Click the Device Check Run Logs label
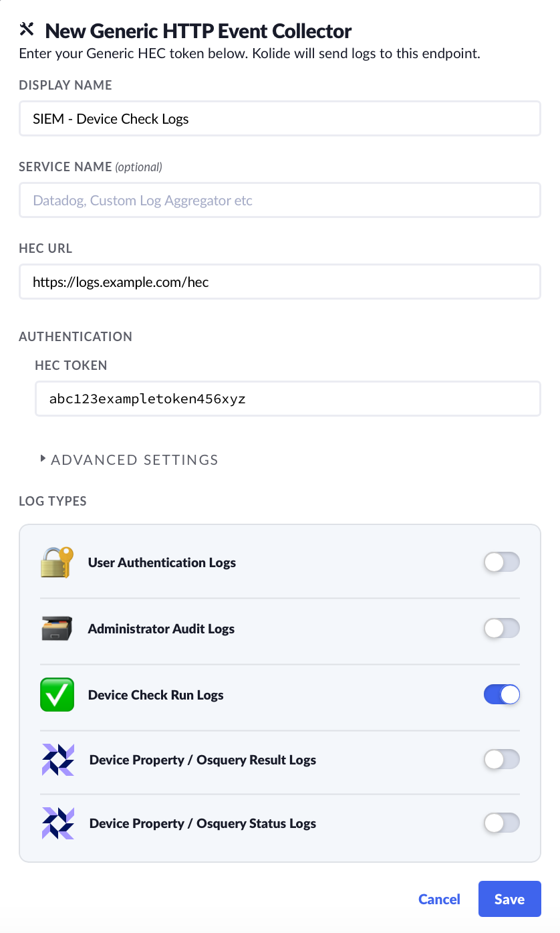This screenshot has height=933, width=560. tap(156, 696)
